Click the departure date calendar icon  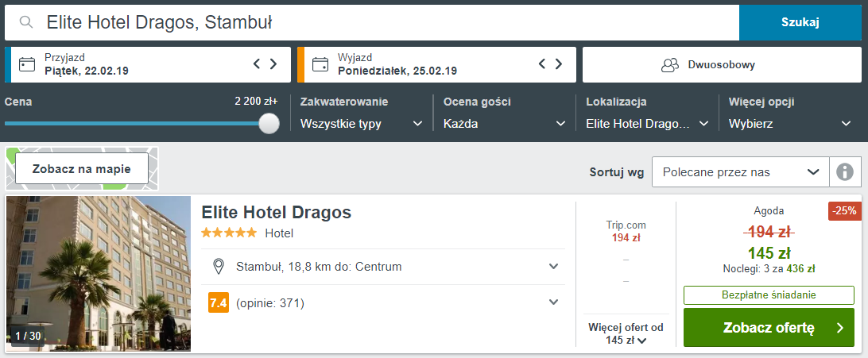click(320, 64)
